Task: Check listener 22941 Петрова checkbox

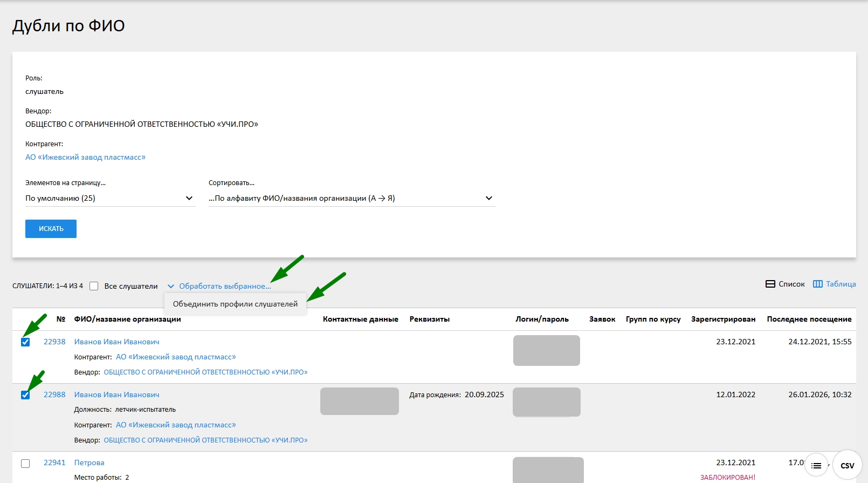Action: [x=25, y=463]
